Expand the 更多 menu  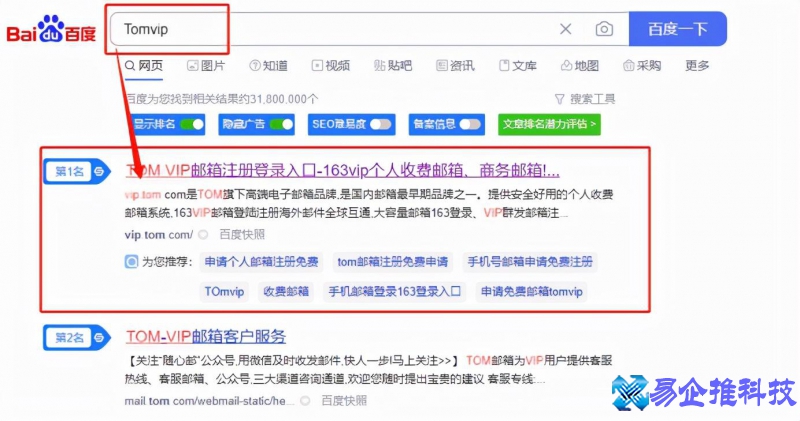tap(697, 66)
